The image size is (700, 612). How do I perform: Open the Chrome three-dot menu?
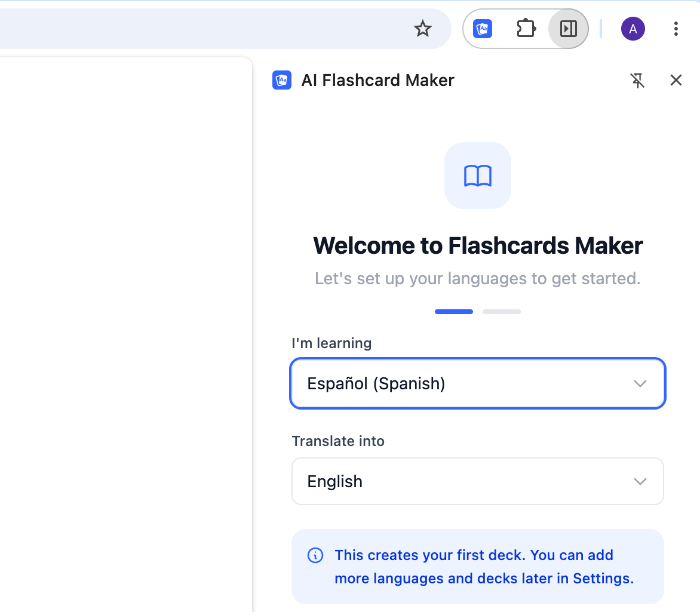676,29
